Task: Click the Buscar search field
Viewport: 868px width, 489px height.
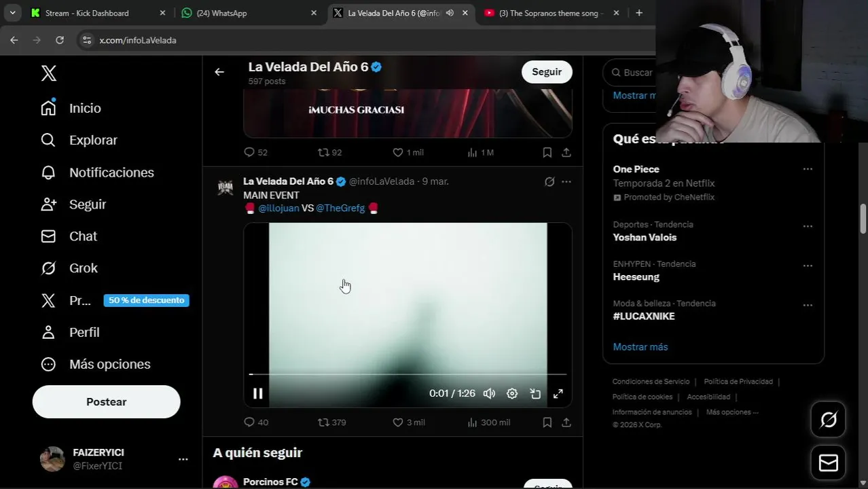Action: tap(631, 73)
